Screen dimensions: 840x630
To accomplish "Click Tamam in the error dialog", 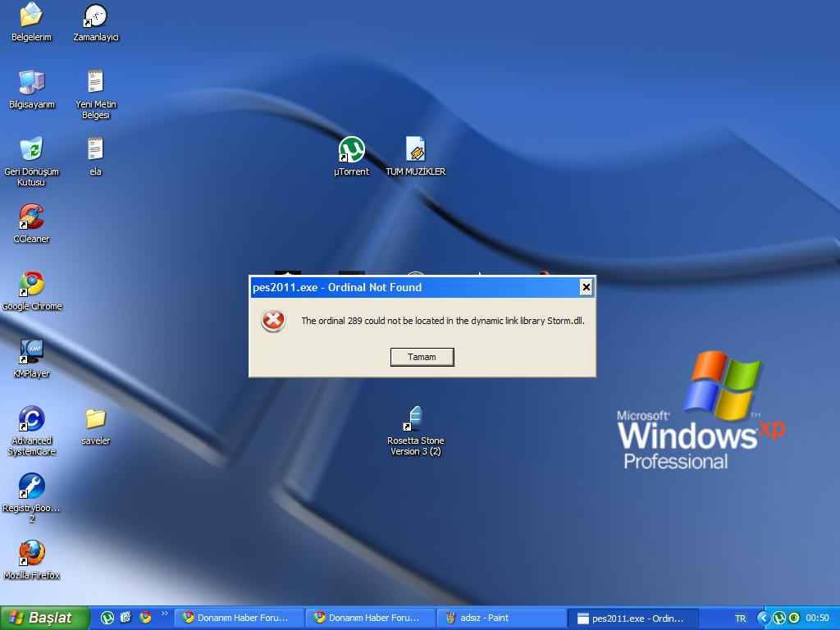I will pyautogui.click(x=422, y=357).
